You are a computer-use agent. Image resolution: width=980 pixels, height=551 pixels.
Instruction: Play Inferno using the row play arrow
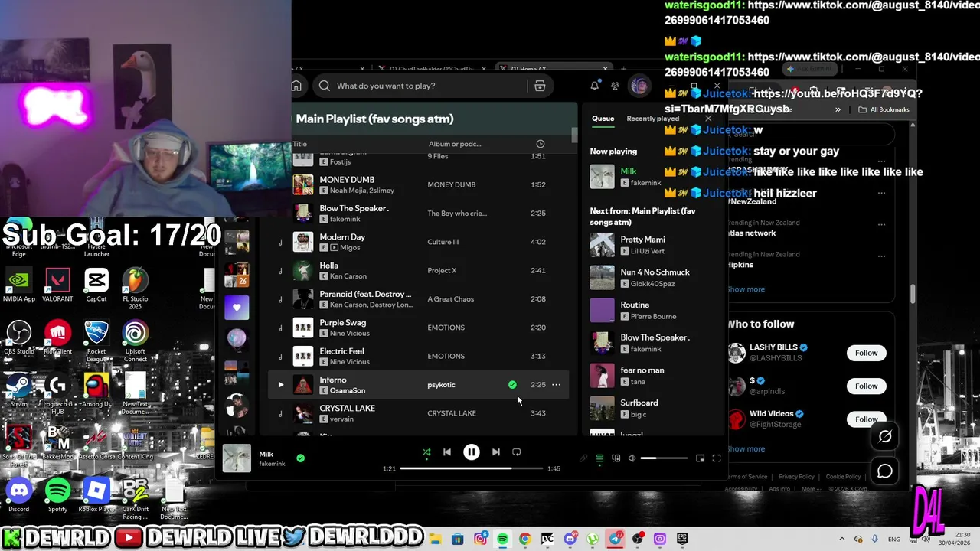[280, 385]
